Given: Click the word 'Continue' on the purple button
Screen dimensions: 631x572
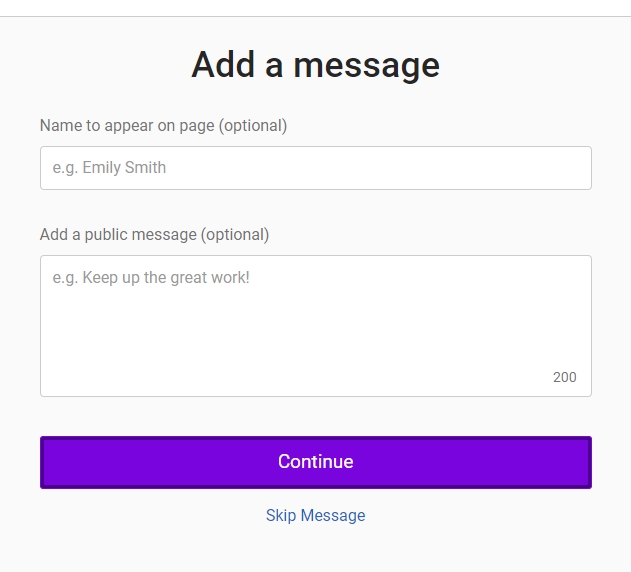Looking at the screenshot, I should tap(315, 462).
